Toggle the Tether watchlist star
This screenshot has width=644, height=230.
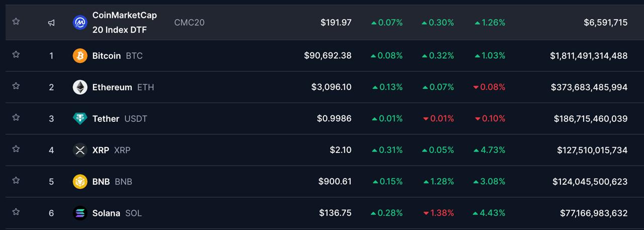[x=16, y=117]
